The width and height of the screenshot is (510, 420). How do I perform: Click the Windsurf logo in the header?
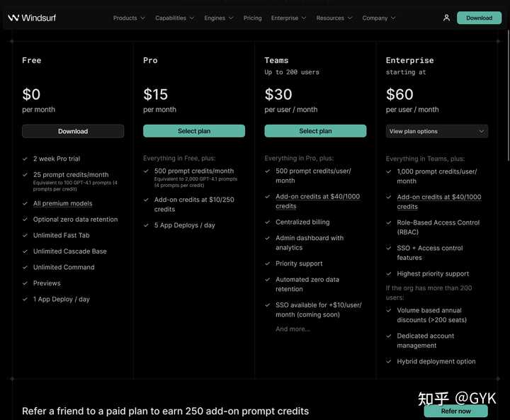click(x=32, y=18)
